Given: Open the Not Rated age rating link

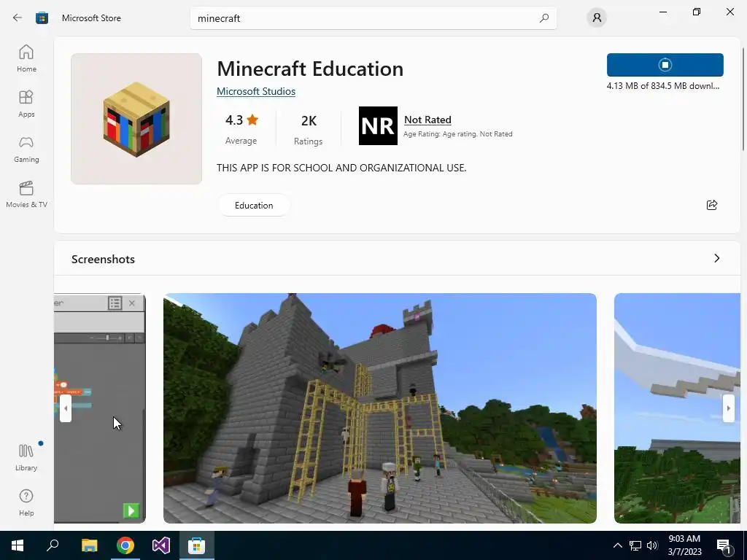Looking at the screenshot, I should click(x=427, y=120).
